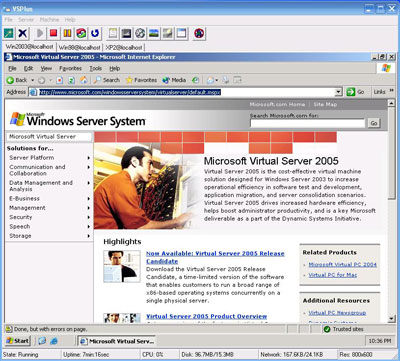
Task: Click the orange pause machine icon
Action: tap(67, 33)
